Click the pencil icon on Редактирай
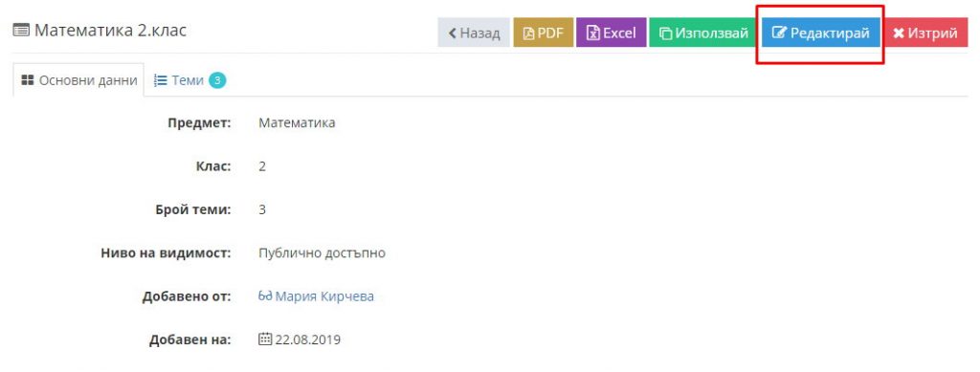This screenshot has height=372, width=980. coord(779,33)
